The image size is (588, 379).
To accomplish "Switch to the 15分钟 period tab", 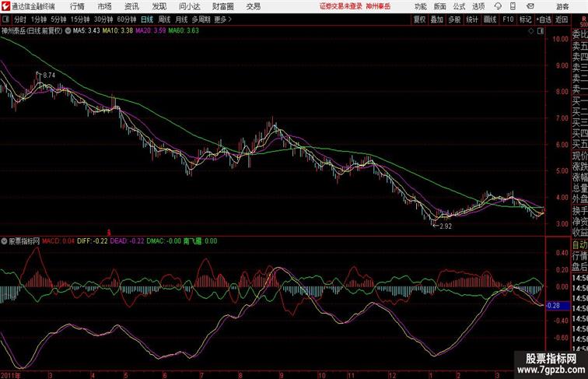I will 80,19.
